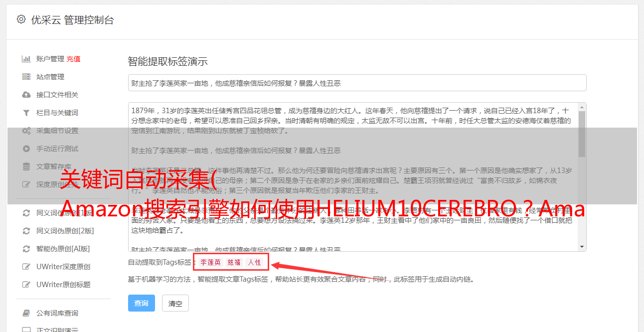Click the article title input field

[x=357, y=83]
